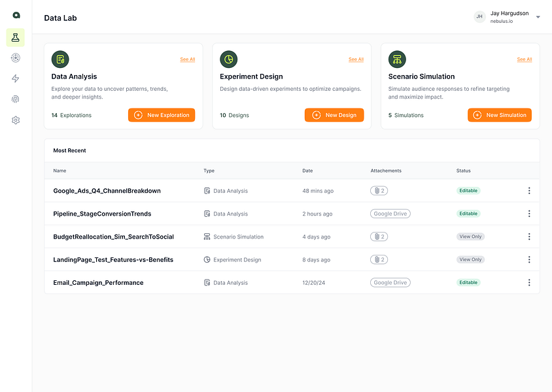Viewport: 552px width, 392px height.
Task: Click attachments badge for LandingPage_Test_Features-vs-Benefits
Action: (379, 259)
